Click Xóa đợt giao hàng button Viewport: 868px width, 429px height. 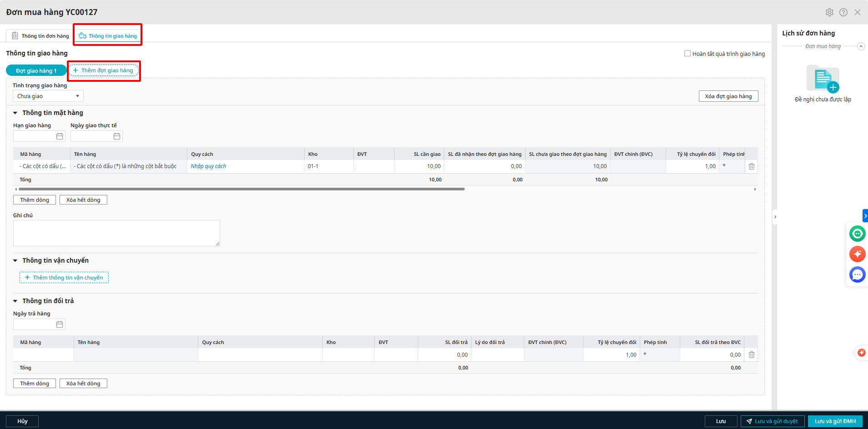tap(728, 96)
